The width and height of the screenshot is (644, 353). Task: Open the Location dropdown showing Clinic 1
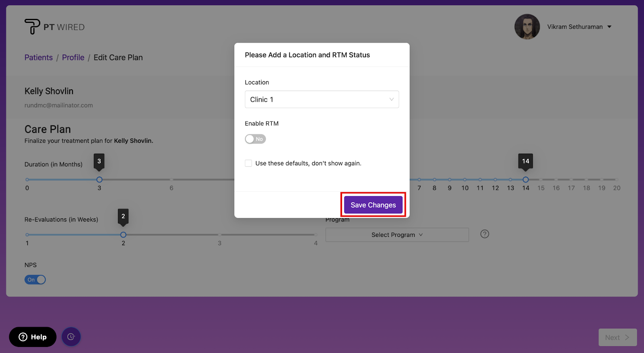[x=322, y=99]
